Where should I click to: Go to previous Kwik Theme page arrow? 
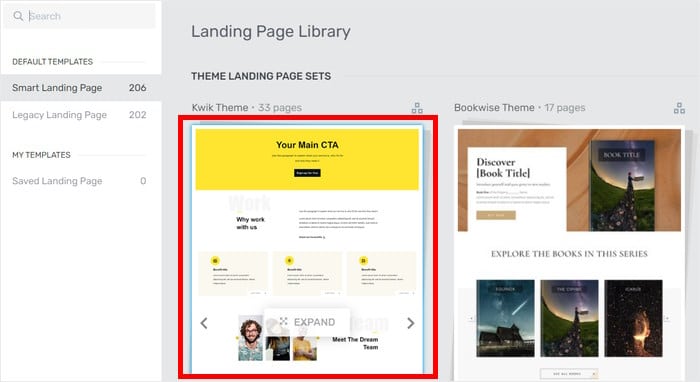204,323
